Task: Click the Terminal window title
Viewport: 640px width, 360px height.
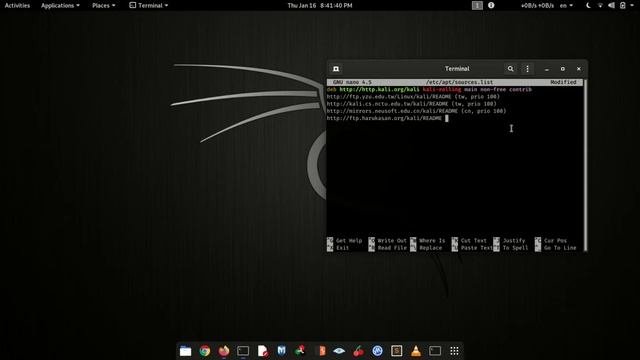Action: coord(457,69)
